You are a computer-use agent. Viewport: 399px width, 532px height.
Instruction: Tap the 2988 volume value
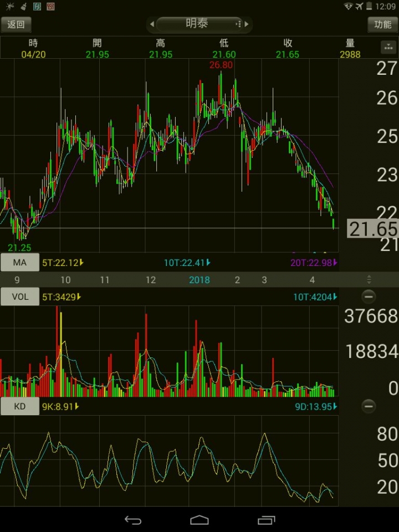350,54
